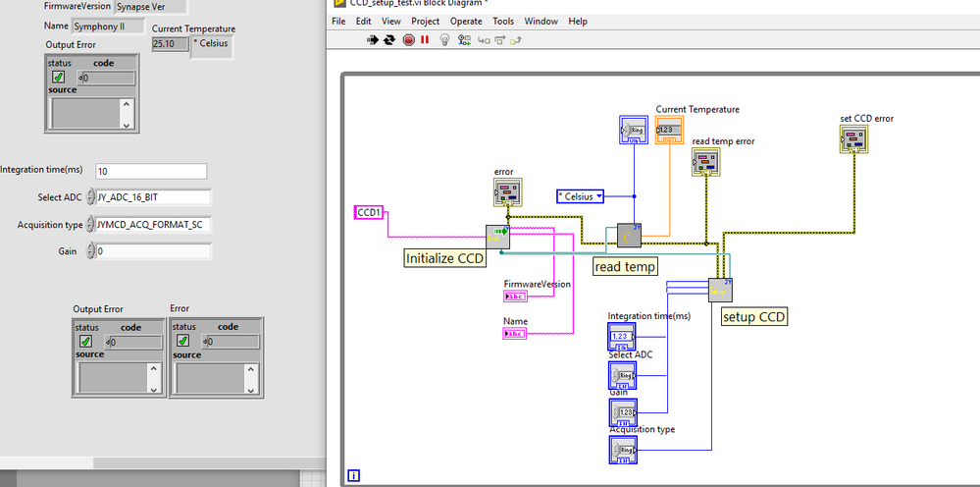Click the read temp label

pyautogui.click(x=625, y=267)
